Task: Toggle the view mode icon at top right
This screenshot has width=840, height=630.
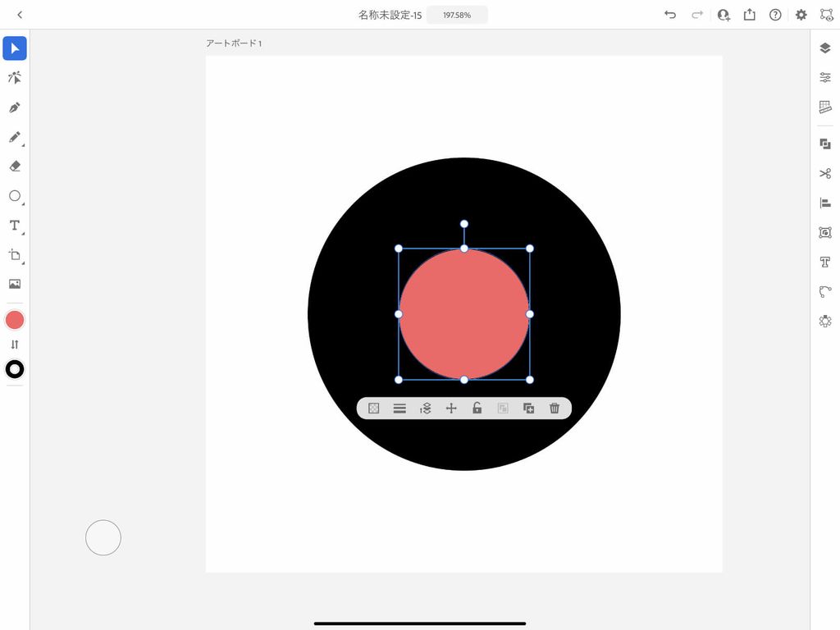Action: click(827, 15)
